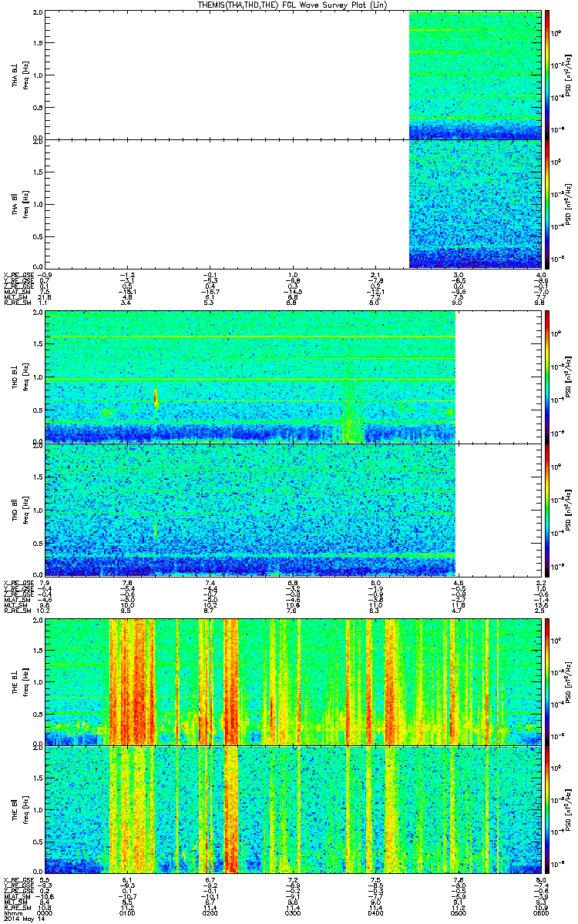Click the PSD color bar next to THD BII

click(548, 508)
